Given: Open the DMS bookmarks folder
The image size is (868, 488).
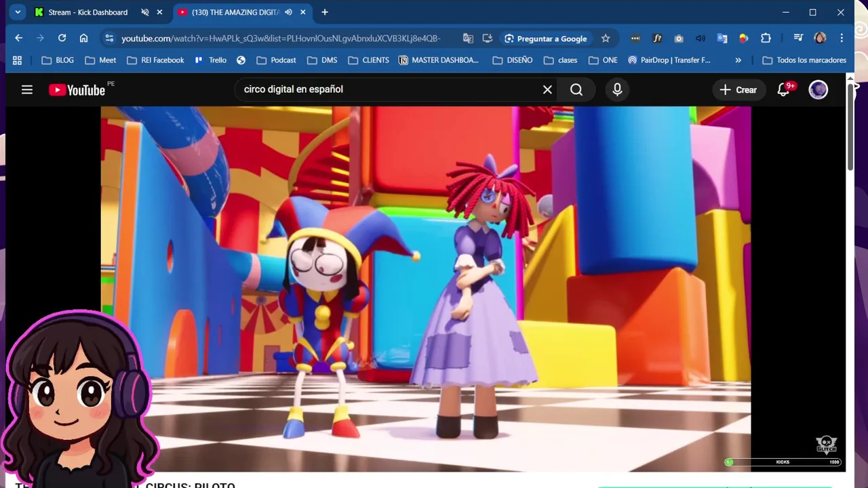Looking at the screenshot, I should (322, 60).
